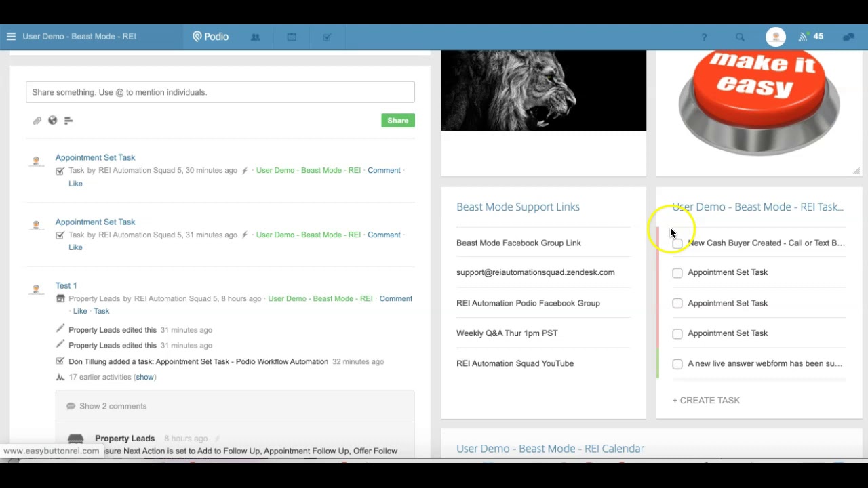The height and width of the screenshot is (488, 868).
Task: Open the tasks checkmark icon in top bar
Action: [327, 37]
